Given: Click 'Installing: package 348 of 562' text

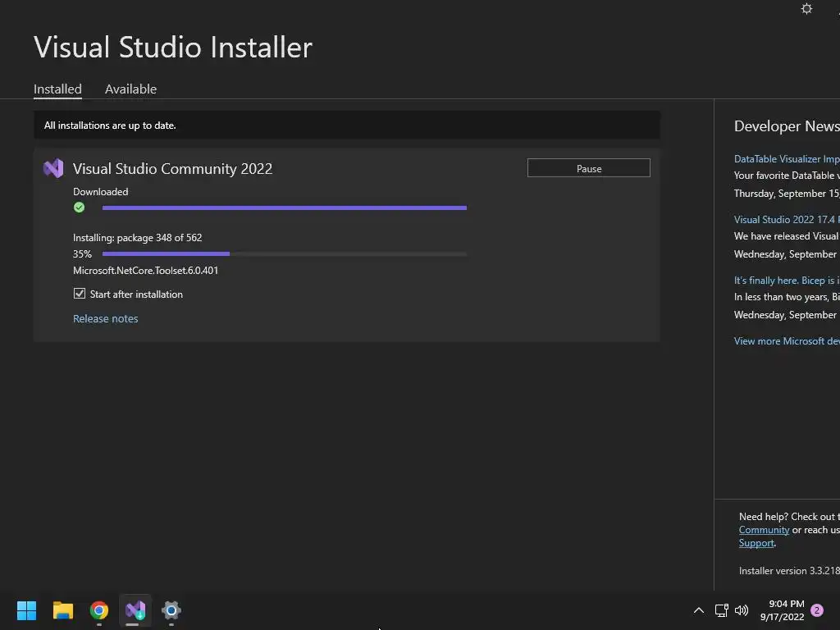Looking at the screenshot, I should (x=138, y=238).
